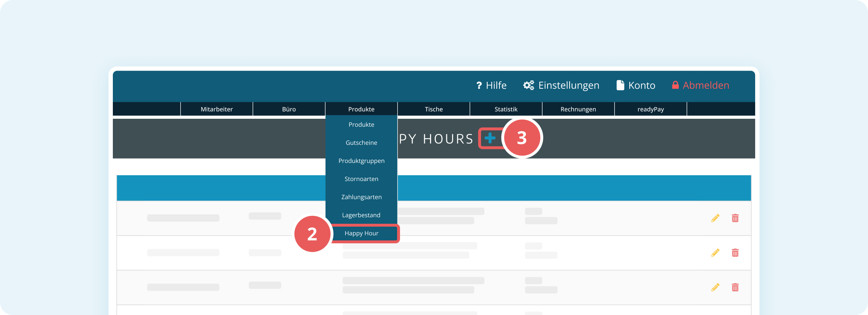The image size is (868, 315).
Task: Select Happy Hour in the dropdown
Action: (361, 233)
